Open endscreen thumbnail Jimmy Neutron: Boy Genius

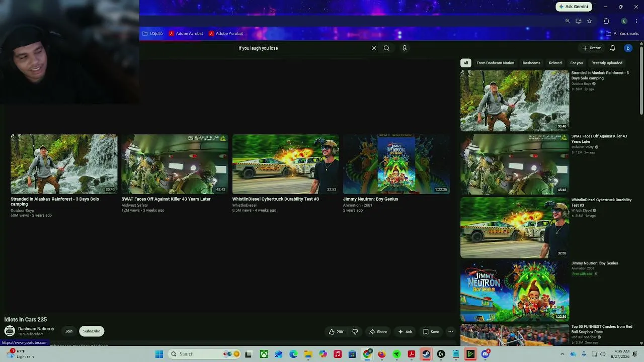coord(396,164)
